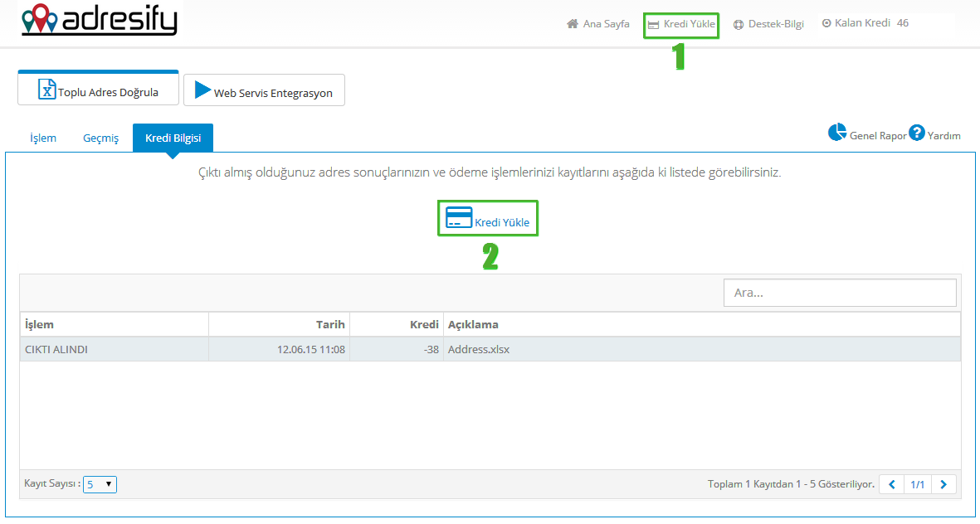The width and height of the screenshot is (980, 524).
Task: Click the credit card icon in top navigation
Action: point(653,25)
